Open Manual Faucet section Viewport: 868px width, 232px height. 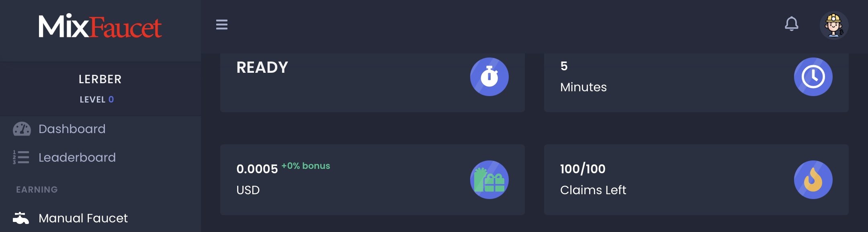point(100,218)
